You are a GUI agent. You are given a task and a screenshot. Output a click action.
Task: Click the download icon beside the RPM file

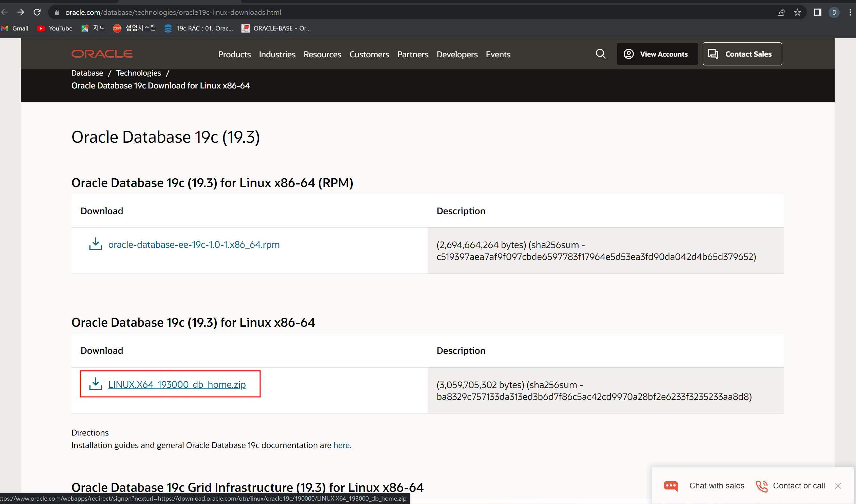coord(96,244)
